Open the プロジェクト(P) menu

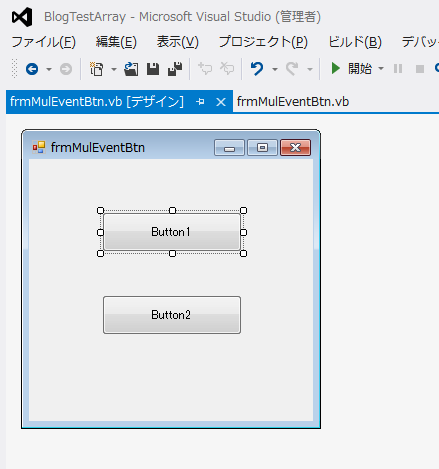click(x=263, y=42)
